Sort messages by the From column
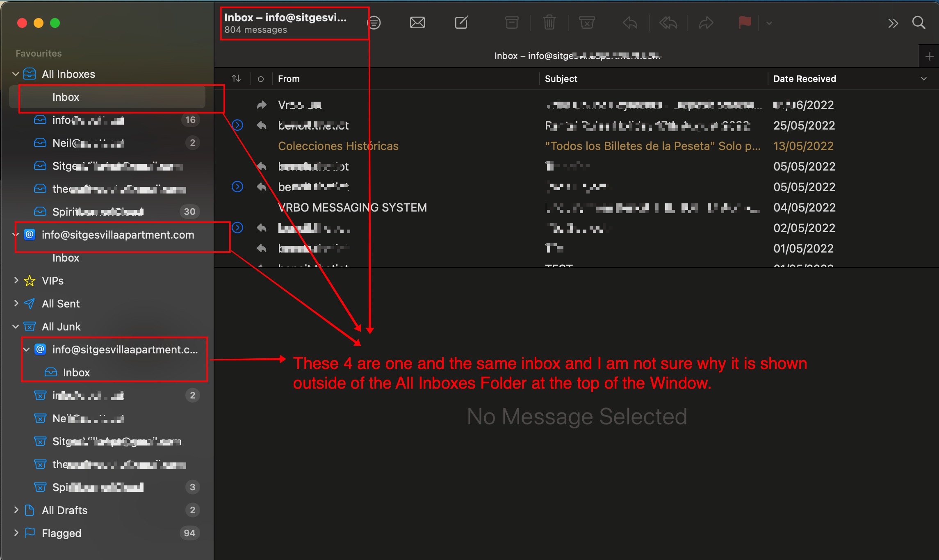The height and width of the screenshot is (560, 939). [x=289, y=78]
